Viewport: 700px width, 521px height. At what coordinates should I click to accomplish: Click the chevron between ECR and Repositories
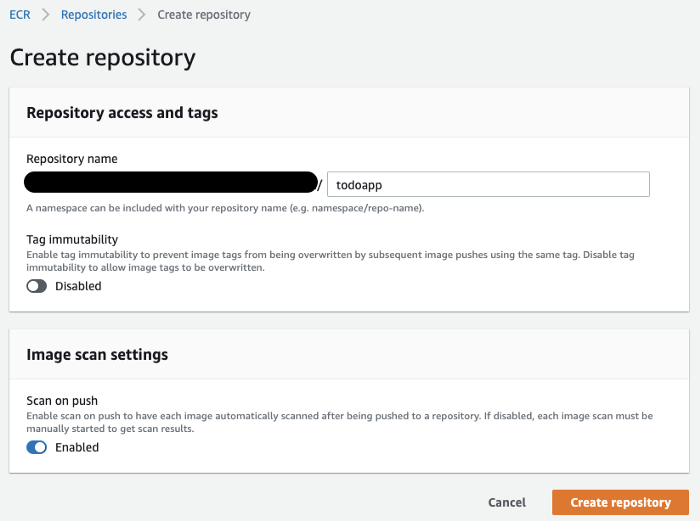click(x=45, y=15)
